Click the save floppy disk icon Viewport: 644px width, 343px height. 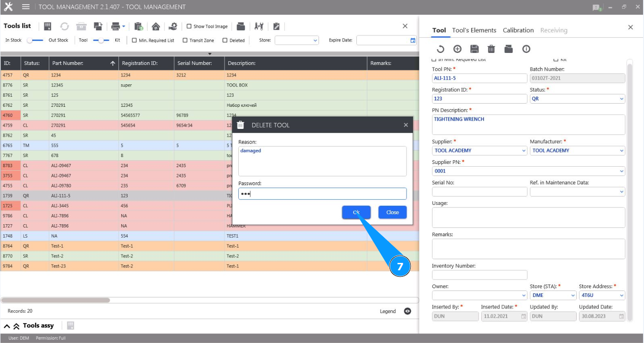tap(474, 49)
